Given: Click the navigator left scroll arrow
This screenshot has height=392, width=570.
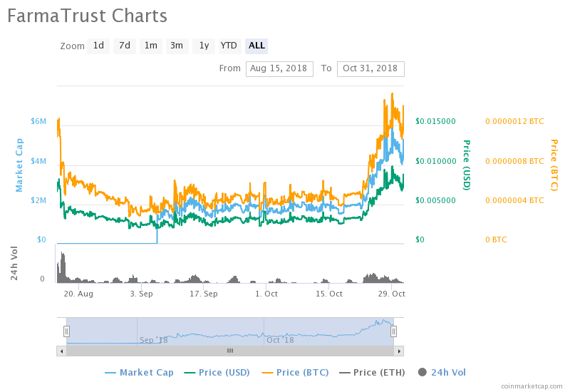Looking at the screenshot, I should point(61,351).
